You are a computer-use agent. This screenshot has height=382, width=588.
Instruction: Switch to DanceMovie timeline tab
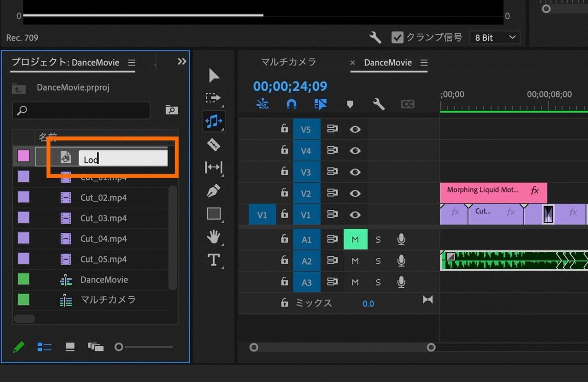click(388, 62)
